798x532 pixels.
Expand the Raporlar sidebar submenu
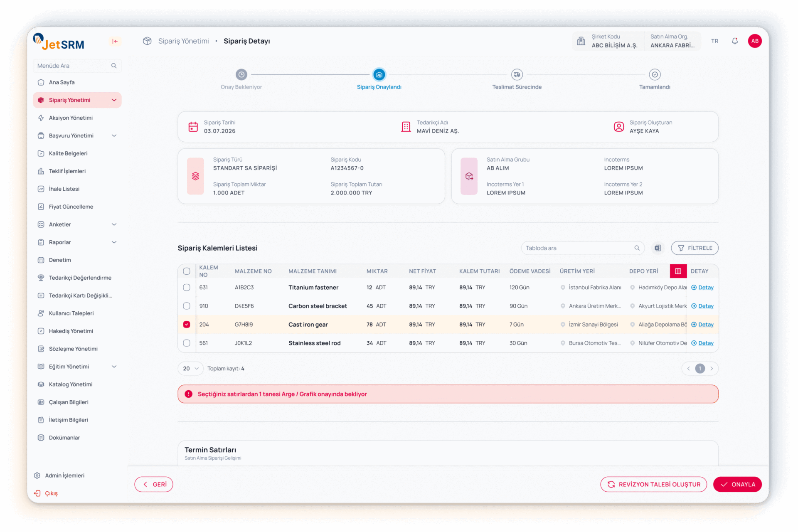(114, 242)
